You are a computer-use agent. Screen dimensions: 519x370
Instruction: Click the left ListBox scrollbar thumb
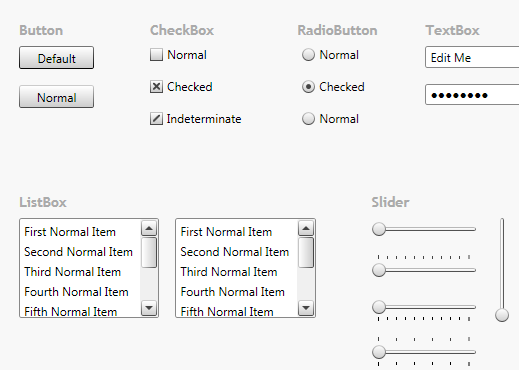pos(149,252)
